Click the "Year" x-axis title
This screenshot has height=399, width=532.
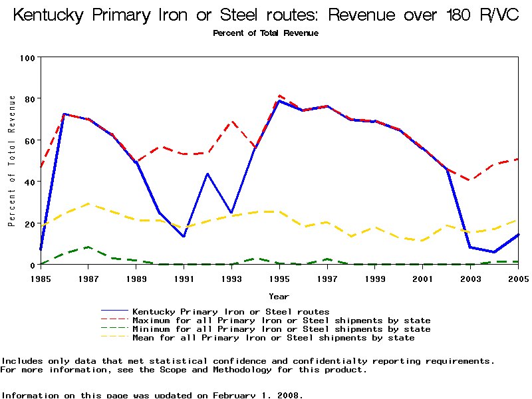279,296
